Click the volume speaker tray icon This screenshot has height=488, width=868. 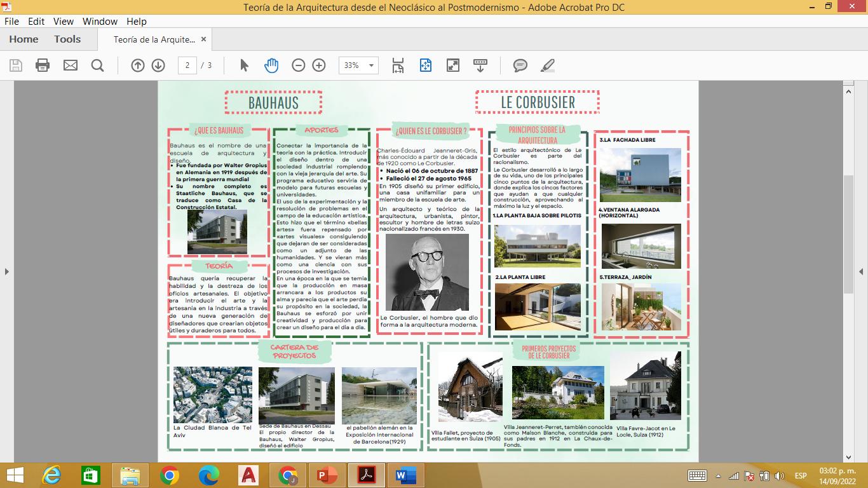(x=779, y=475)
